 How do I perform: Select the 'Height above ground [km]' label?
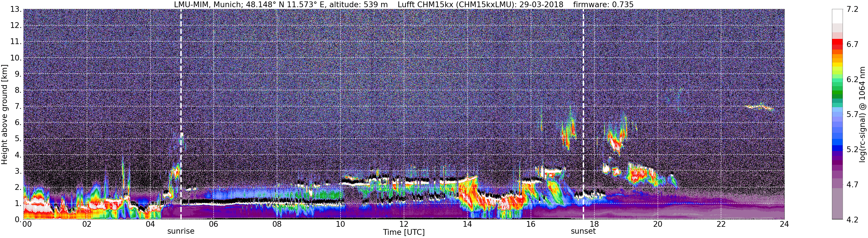[x=4, y=114]
